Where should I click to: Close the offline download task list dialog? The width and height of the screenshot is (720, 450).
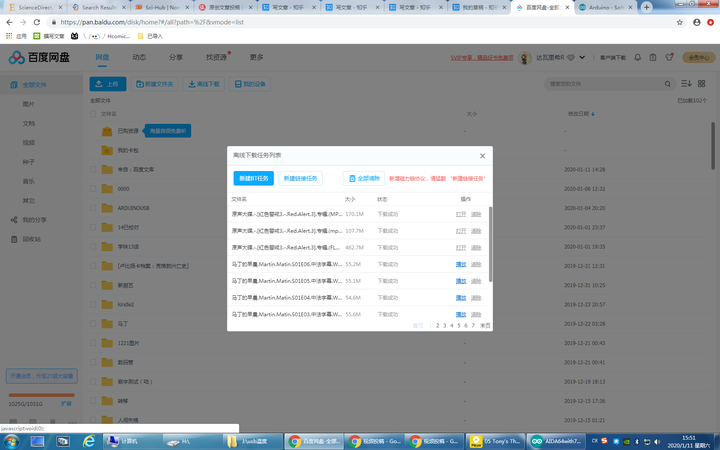[482, 156]
